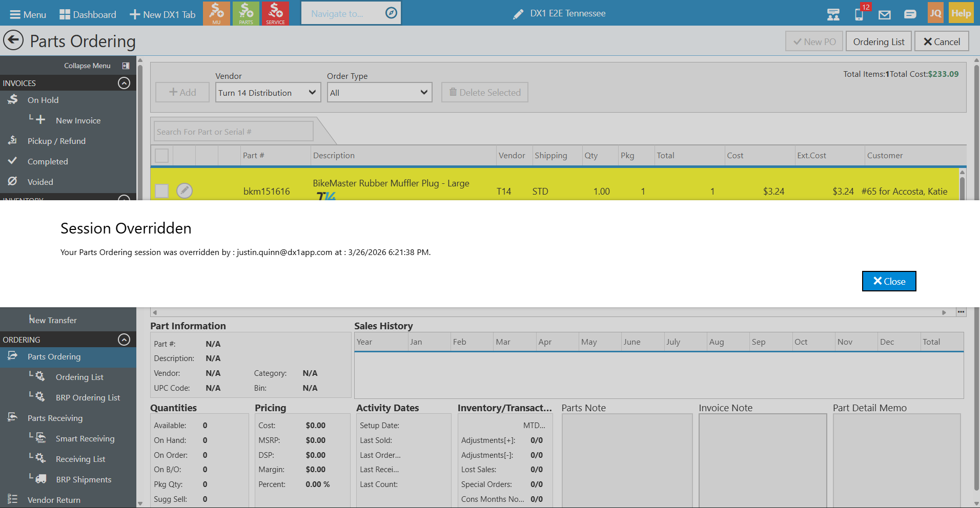
Task: Click grid horizontal scrollbar left arrow
Action: [155, 312]
